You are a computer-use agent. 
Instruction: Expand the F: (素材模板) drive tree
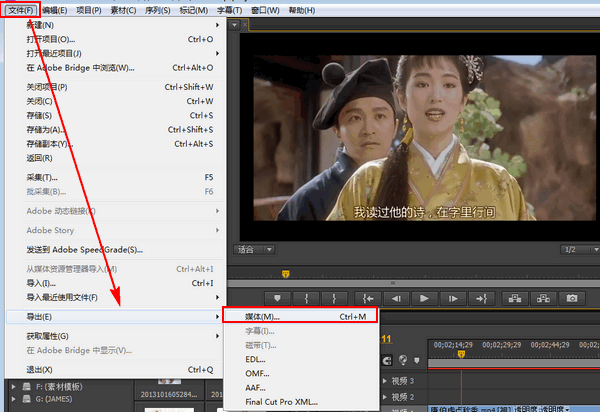coord(13,387)
